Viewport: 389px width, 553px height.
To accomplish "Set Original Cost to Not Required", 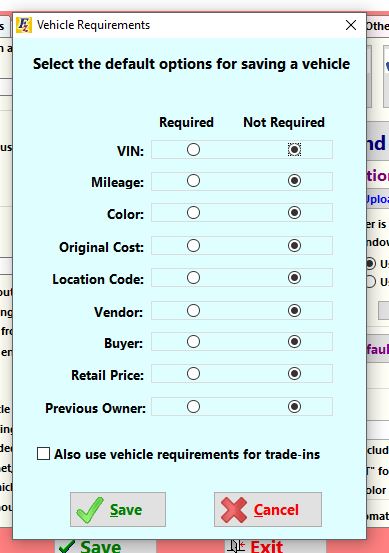I will point(294,245).
